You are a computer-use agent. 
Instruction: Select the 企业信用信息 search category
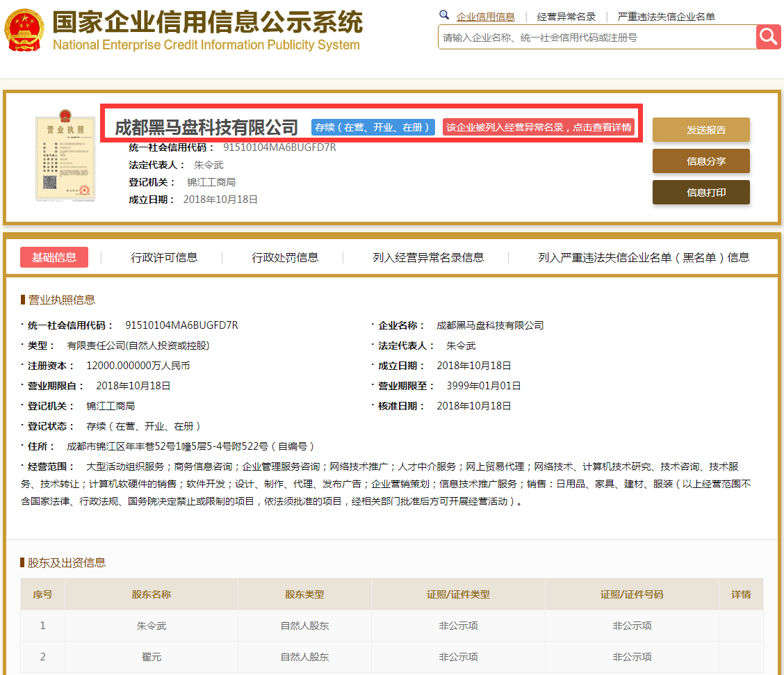[485, 17]
